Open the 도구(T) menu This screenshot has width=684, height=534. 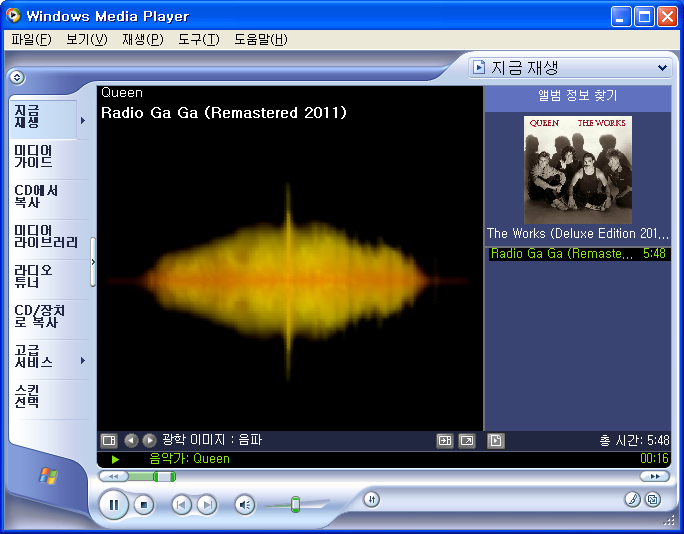coord(198,40)
